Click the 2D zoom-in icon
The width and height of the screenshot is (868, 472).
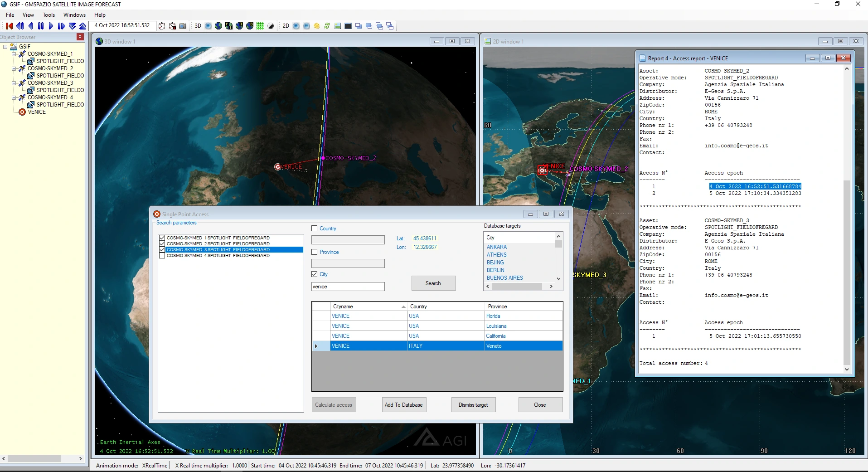click(296, 26)
